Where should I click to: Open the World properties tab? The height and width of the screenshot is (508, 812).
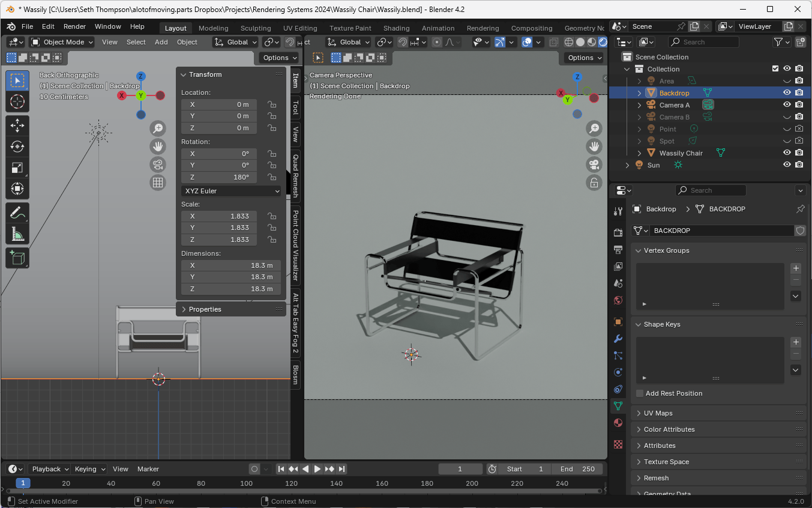618,300
